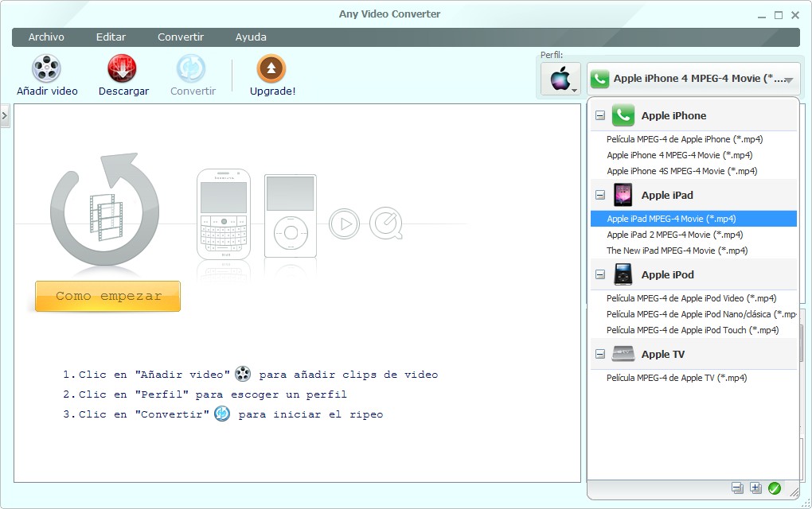Click the Apple TV box icon in the group header
This screenshot has width=812, height=509.
(x=623, y=354)
